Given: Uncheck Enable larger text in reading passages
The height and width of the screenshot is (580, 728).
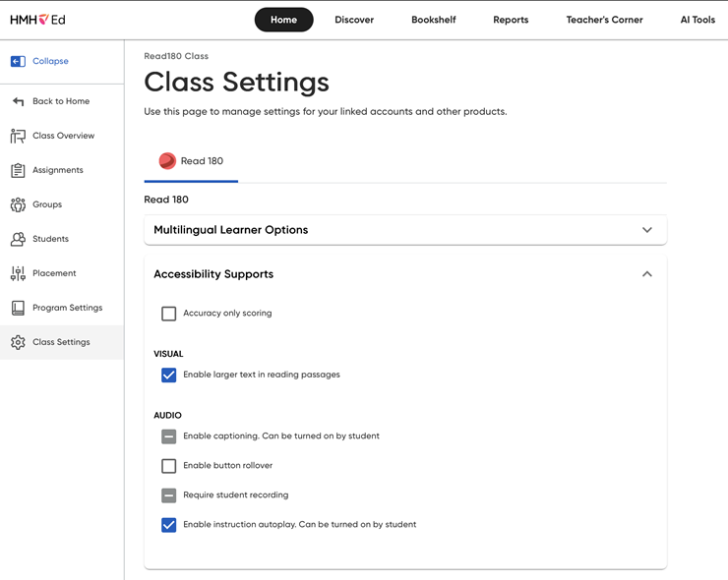Looking at the screenshot, I should point(168,375).
